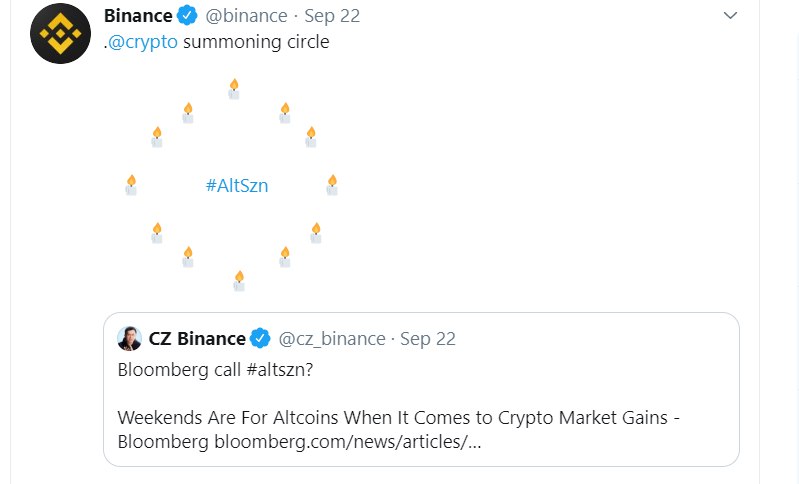Click the candle emoji at the circle's top
The height and width of the screenshot is (484, 799).
pos(234,89)
